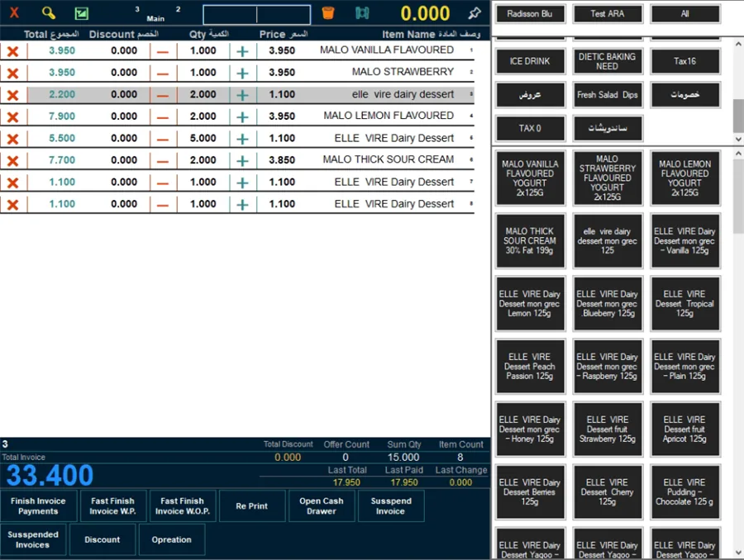Open Susspended Invoices list
744x560 pixels.
pyautogui.click(x=33, y=539)
